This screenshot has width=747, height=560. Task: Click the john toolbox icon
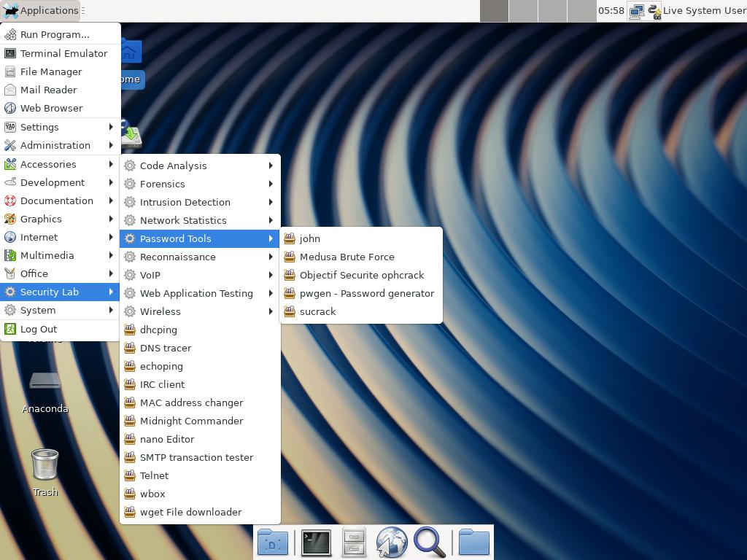click(290, 238)
